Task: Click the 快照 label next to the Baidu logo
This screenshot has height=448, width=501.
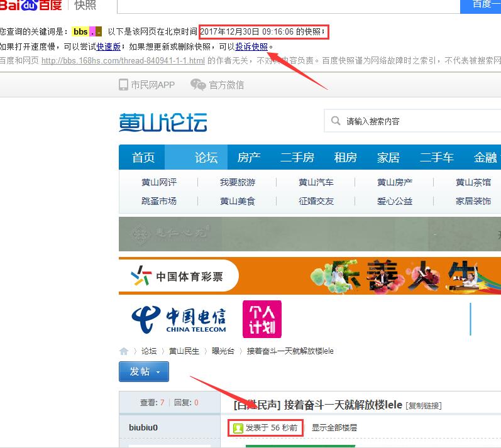Action: (85, 5)
